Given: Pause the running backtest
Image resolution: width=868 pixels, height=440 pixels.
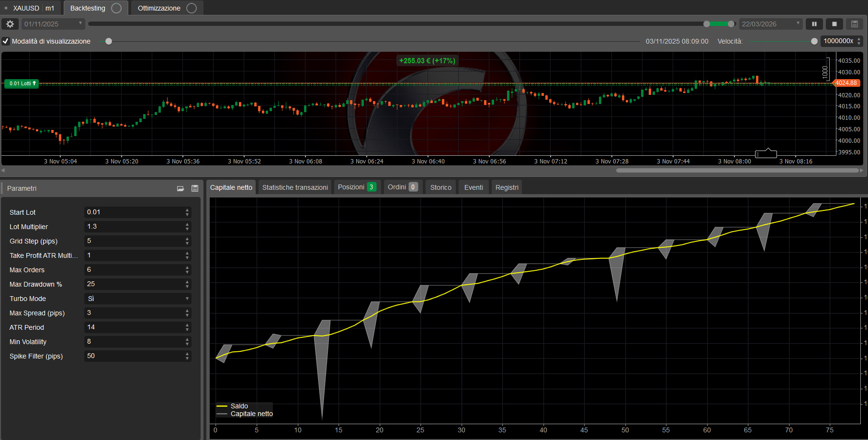Looking at the screenshot, I should pyautogui.click(x=814, y=24).
